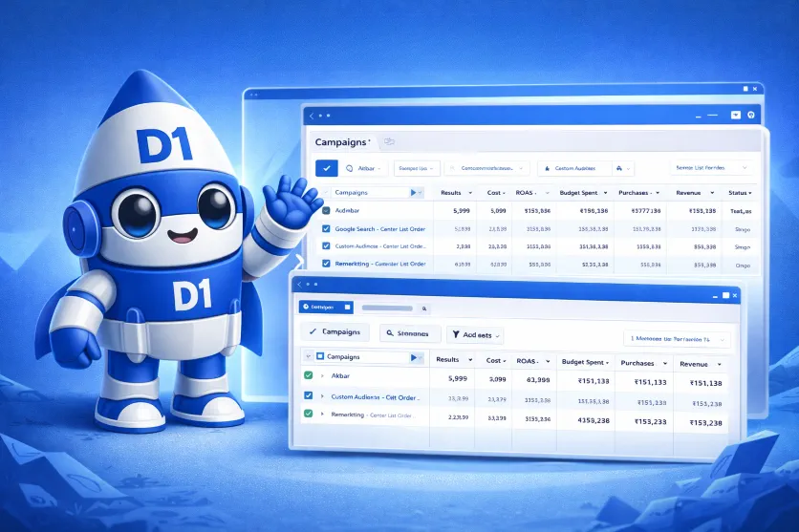This screenshot has width=799, height=532.
Task: Uncheck the Custom Audience row in the upper table
Action: click(x=326, y=245)
